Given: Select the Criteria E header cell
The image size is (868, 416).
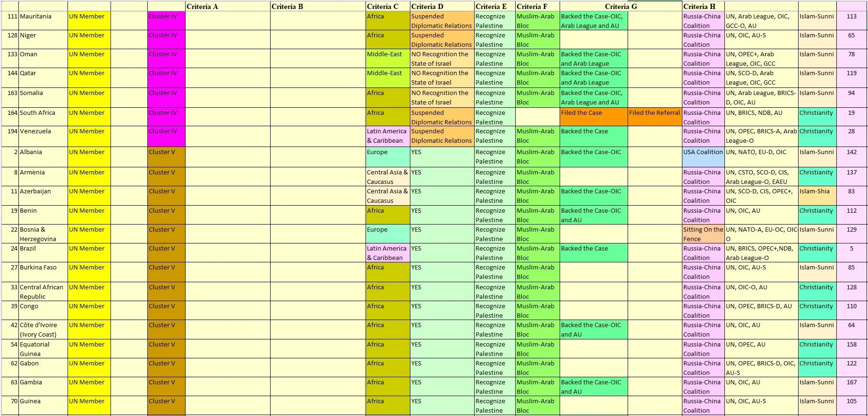Looking at the screenshot, I should click(x=495, y=7).
